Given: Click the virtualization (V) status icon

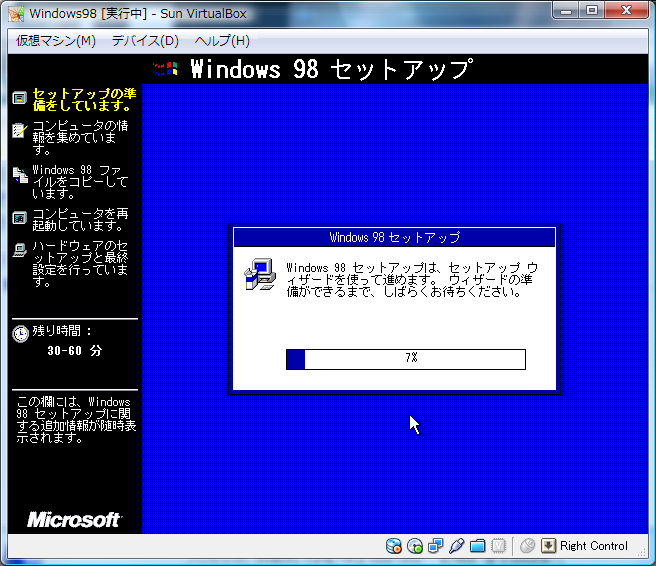Looking at the screenshot, I should [498, 546].
